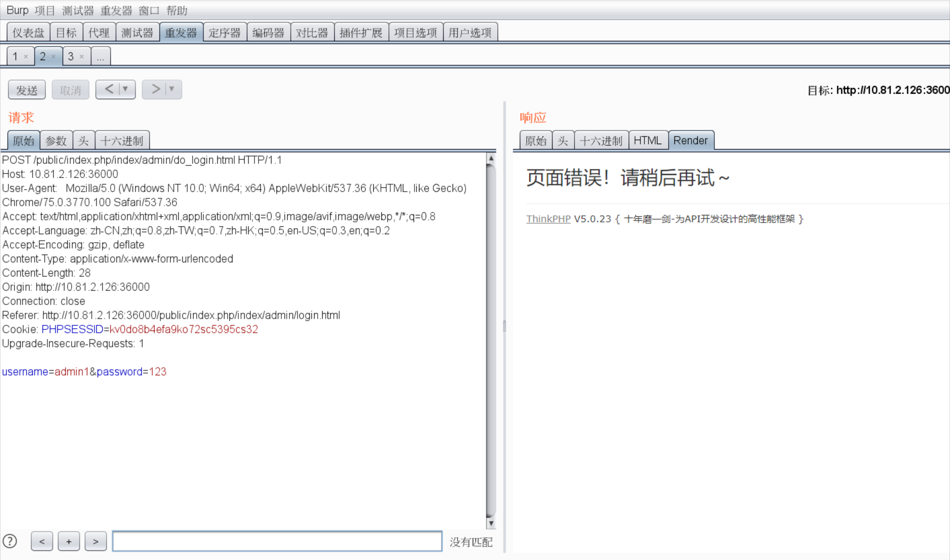Switch to the 目标 tab
Image resolution: width=950 pixels, height=560 pixels.
point(66,32)
